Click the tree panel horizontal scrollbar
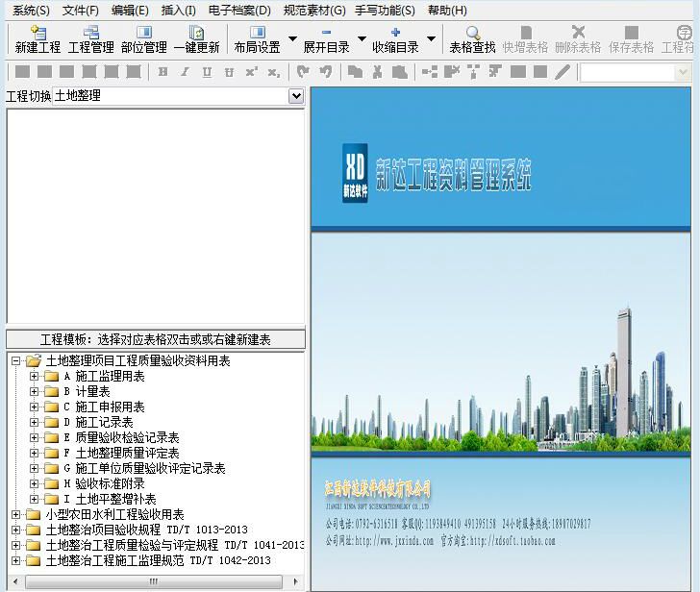Image resolution: width=700 pixels, height=592 pixels. [x=154, y=581]
